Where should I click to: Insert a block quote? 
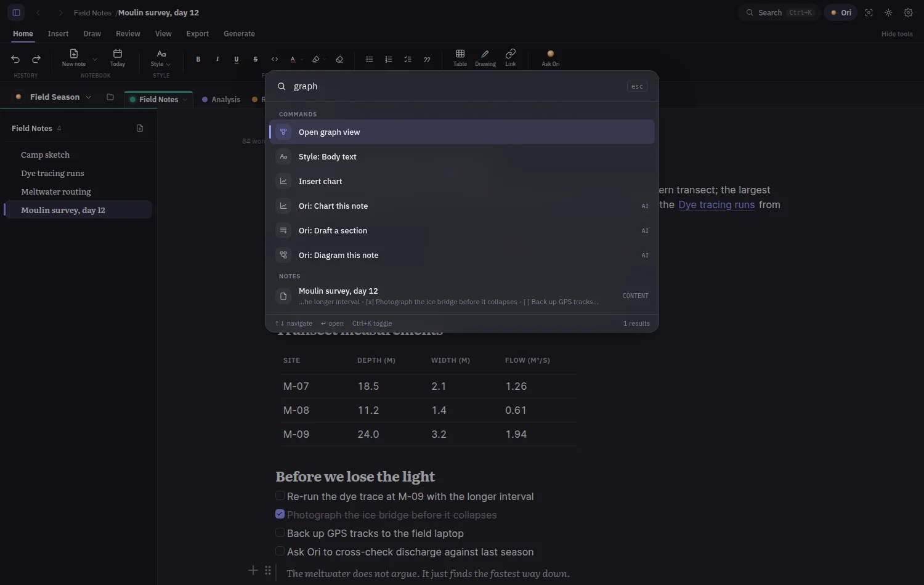pos(427,59)
